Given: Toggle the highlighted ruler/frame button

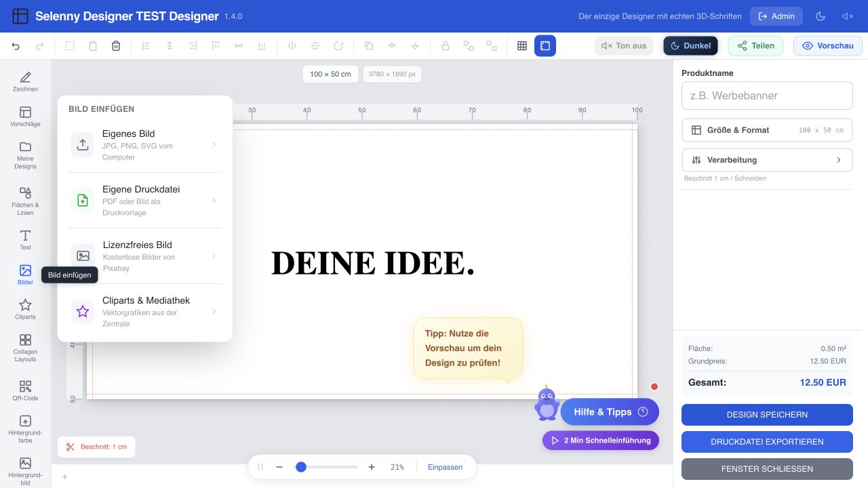Looking at the screenshot, I should click(545, 46).
